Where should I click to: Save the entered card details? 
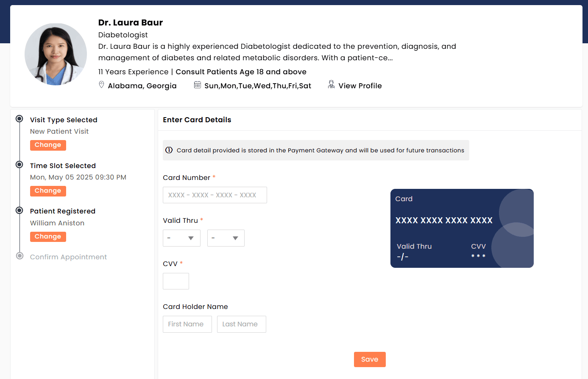click(x=369, y=359)
